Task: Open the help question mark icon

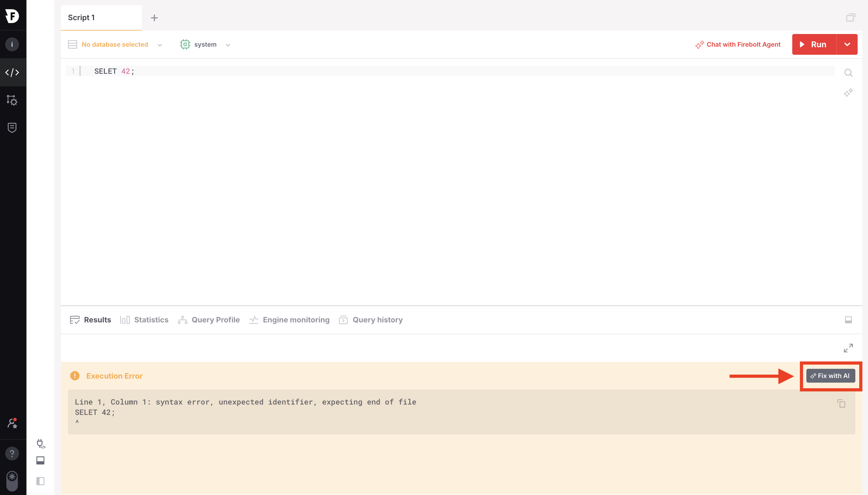Action: [x=12, y=454]
